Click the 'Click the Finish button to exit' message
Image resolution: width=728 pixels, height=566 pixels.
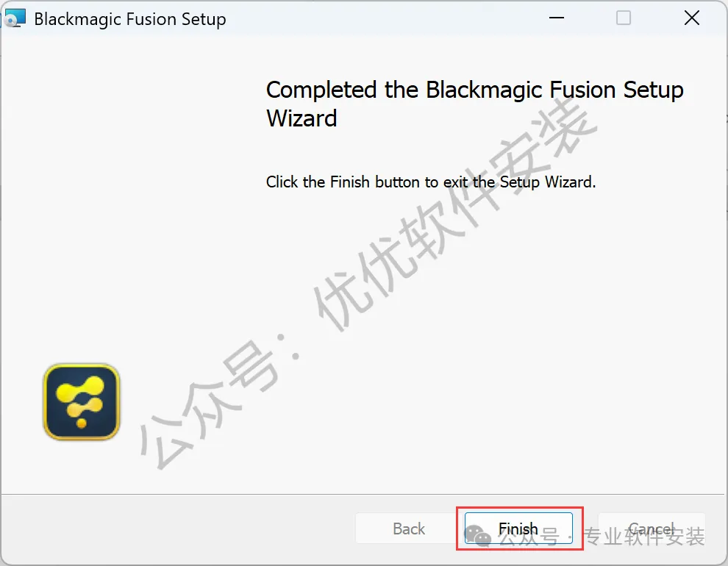pos(431,182)
